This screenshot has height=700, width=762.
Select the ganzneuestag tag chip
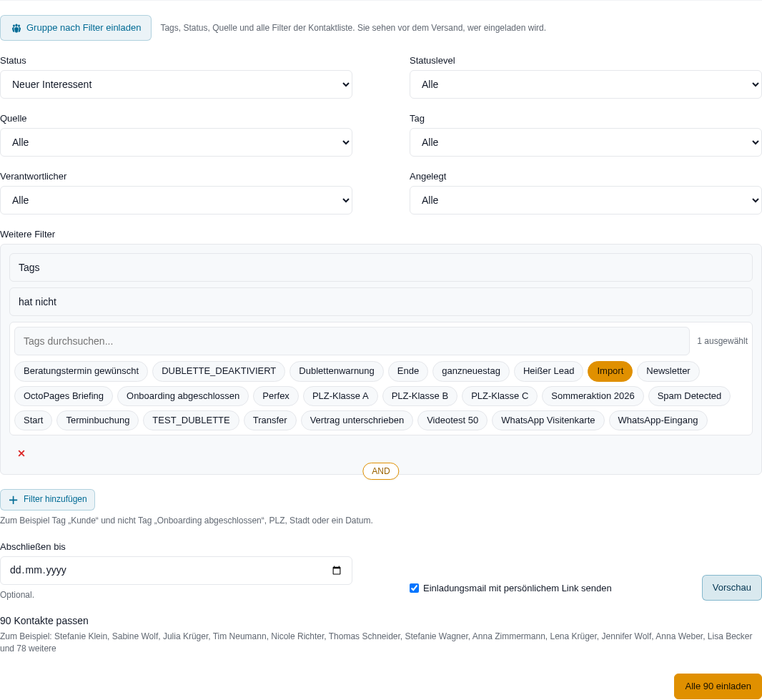pyautogui.click(x=471, y=371)
